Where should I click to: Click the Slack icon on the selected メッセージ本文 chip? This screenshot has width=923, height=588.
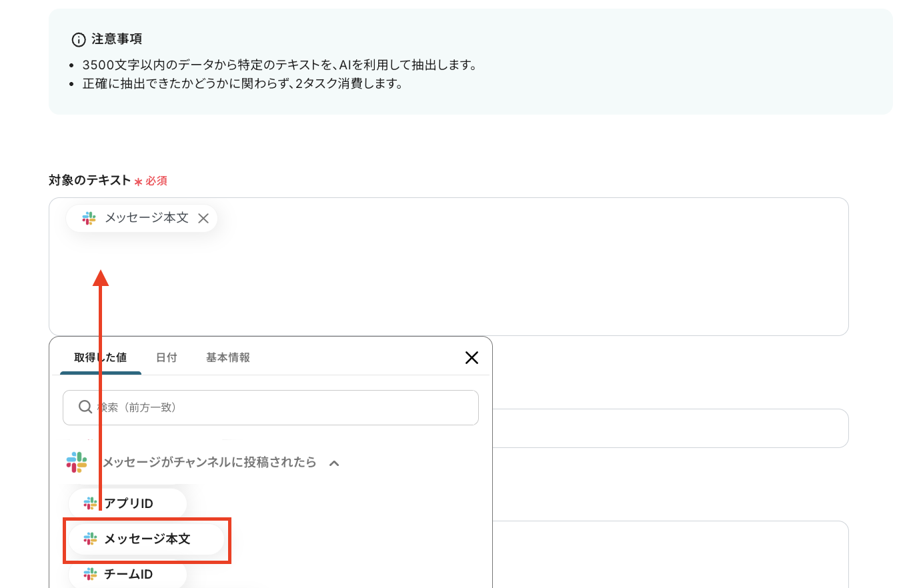point(89,218)
